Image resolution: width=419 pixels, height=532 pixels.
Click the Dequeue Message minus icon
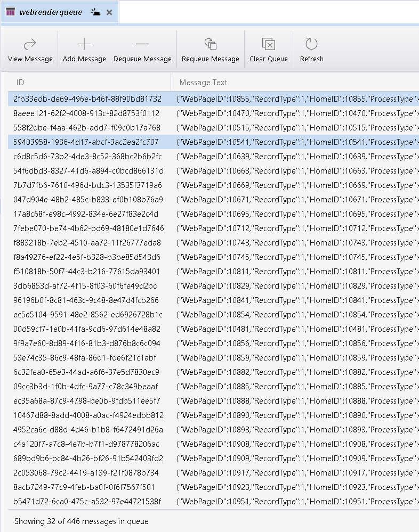point(142,44)
